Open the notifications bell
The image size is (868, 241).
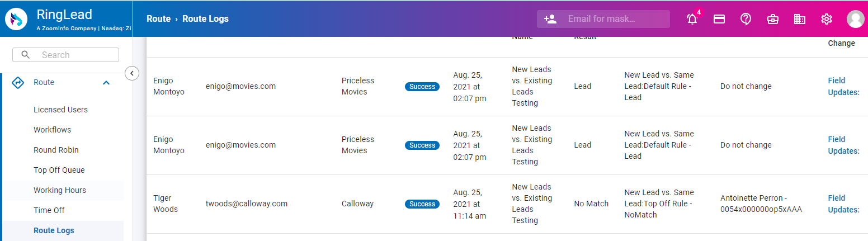tap(692, 19)
